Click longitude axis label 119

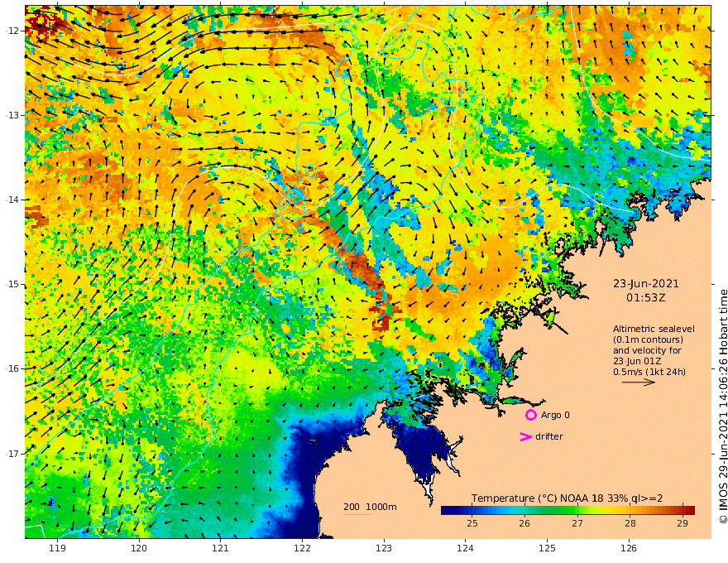pyautogui.click(x=57, y=548)
